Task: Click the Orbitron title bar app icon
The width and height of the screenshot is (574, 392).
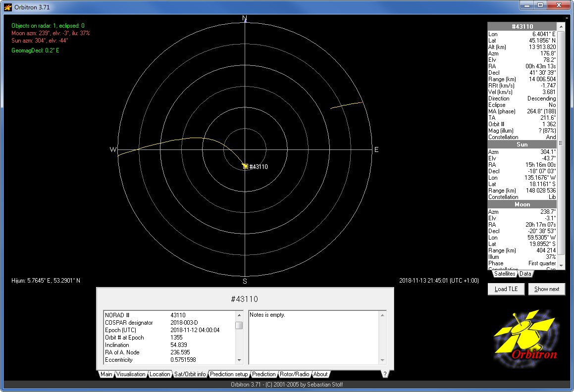Action: coord(8,7)
